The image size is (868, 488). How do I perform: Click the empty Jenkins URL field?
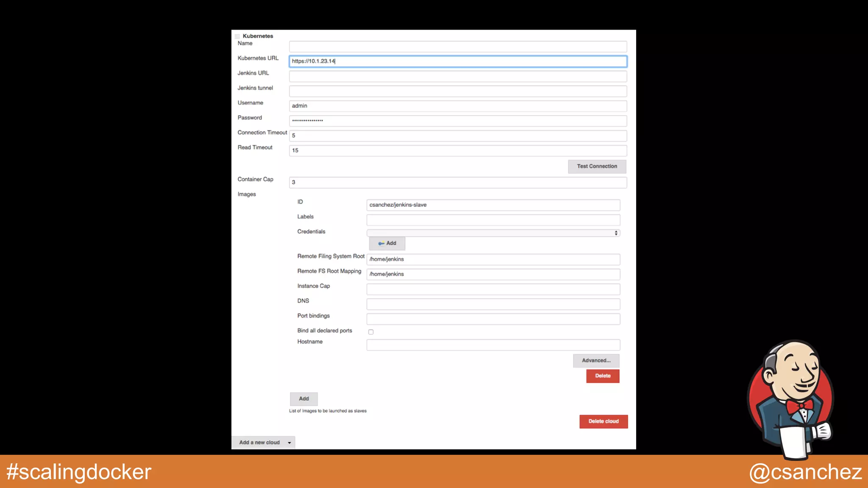point(458,76)
